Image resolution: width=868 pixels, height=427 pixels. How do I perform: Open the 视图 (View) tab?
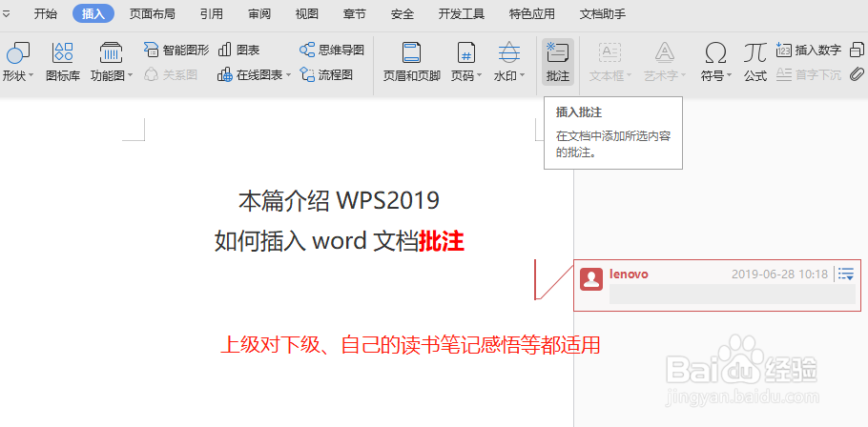[307, 14]
